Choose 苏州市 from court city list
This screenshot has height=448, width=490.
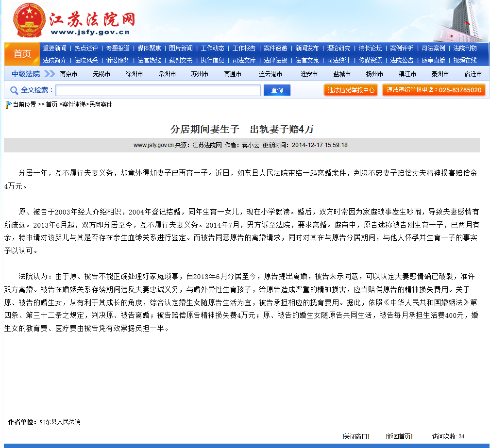200,74
